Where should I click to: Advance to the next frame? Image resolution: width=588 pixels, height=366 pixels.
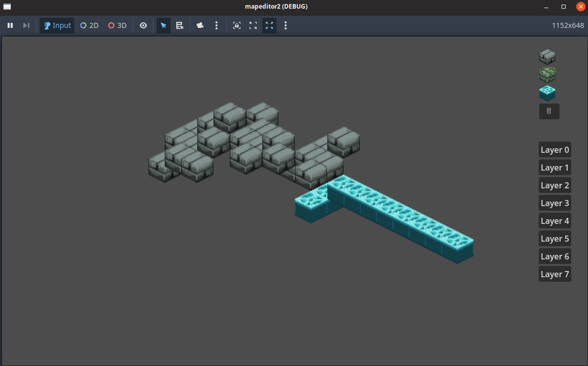click(x=26, y=25)
